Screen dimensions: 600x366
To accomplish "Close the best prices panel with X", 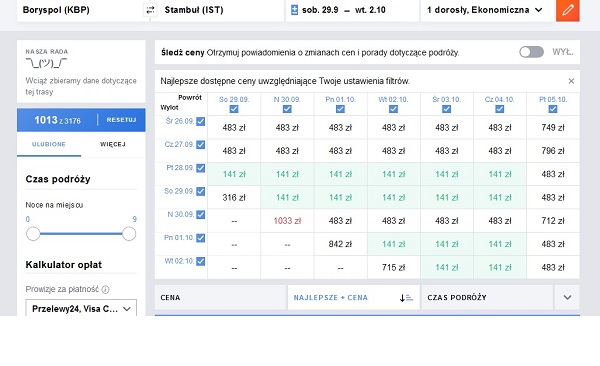I will pyautogui.click(x=571, y=81).
